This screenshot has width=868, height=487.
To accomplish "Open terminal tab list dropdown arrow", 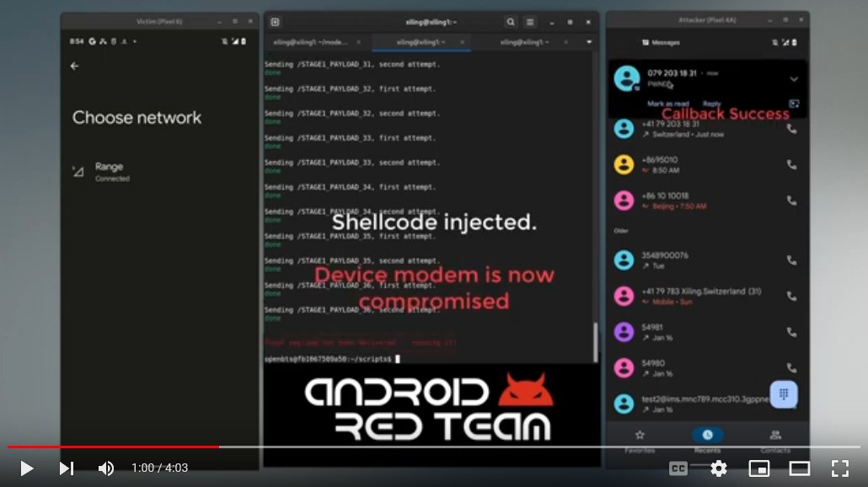I will [x=589, y=42].
